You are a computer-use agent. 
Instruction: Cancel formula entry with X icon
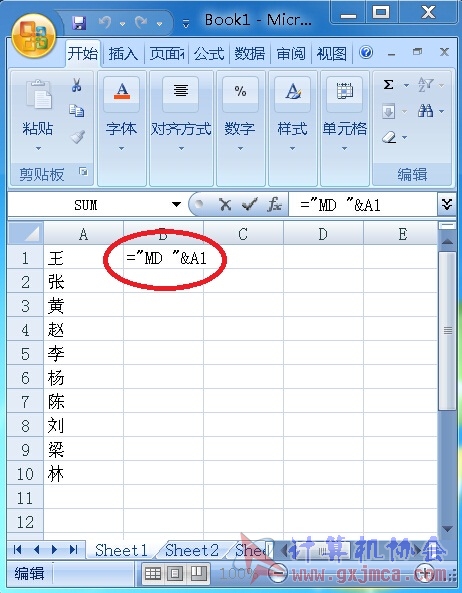click(225, 205)
